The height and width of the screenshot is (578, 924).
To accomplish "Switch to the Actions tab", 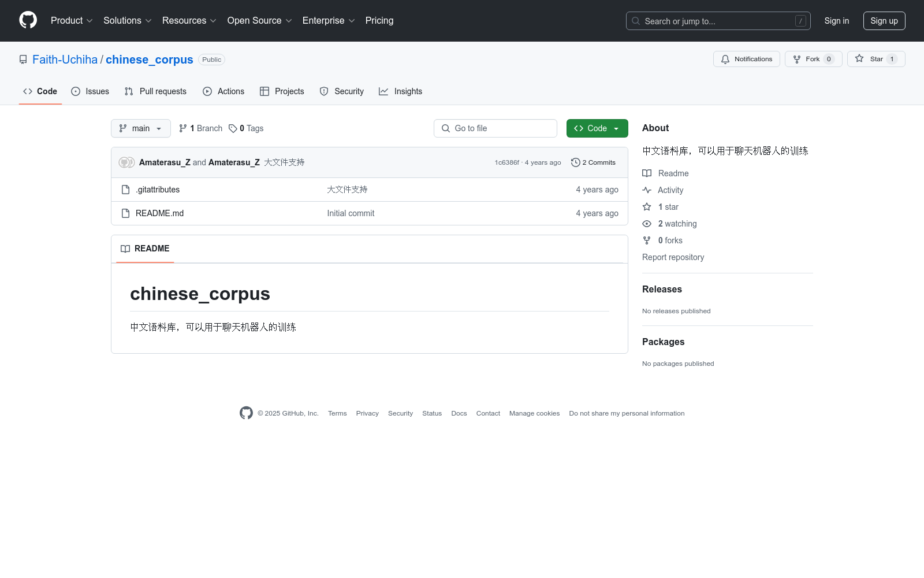I will [x=223, y=91].
